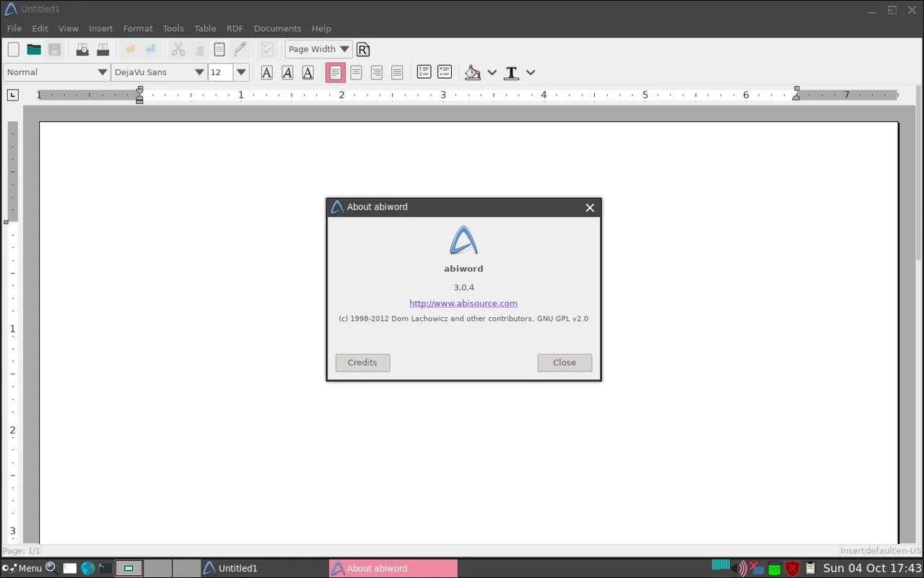Toggle Italic formatting button
The height and width of the screenshot is (578, 924).
(x=287, y=72)
